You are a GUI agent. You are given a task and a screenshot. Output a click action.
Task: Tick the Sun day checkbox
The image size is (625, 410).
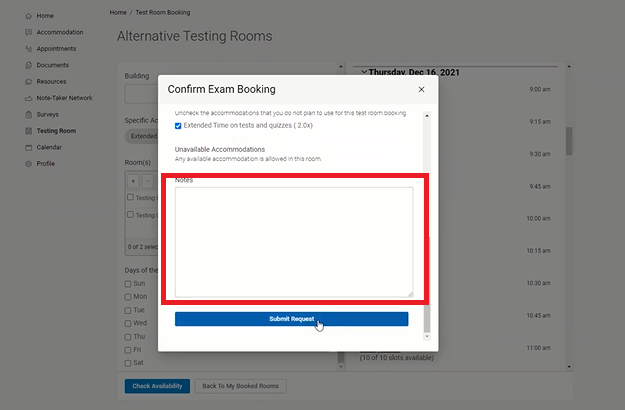[127, 284]
